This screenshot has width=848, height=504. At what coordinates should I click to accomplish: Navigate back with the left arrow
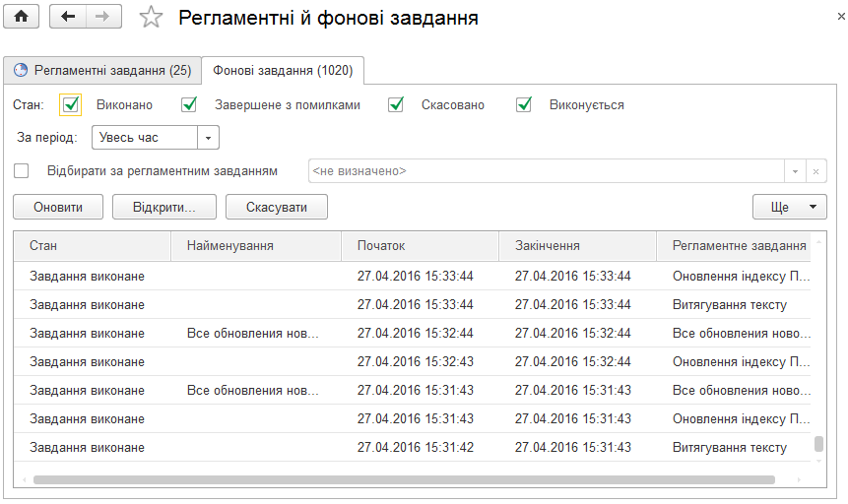coord(68,16)
